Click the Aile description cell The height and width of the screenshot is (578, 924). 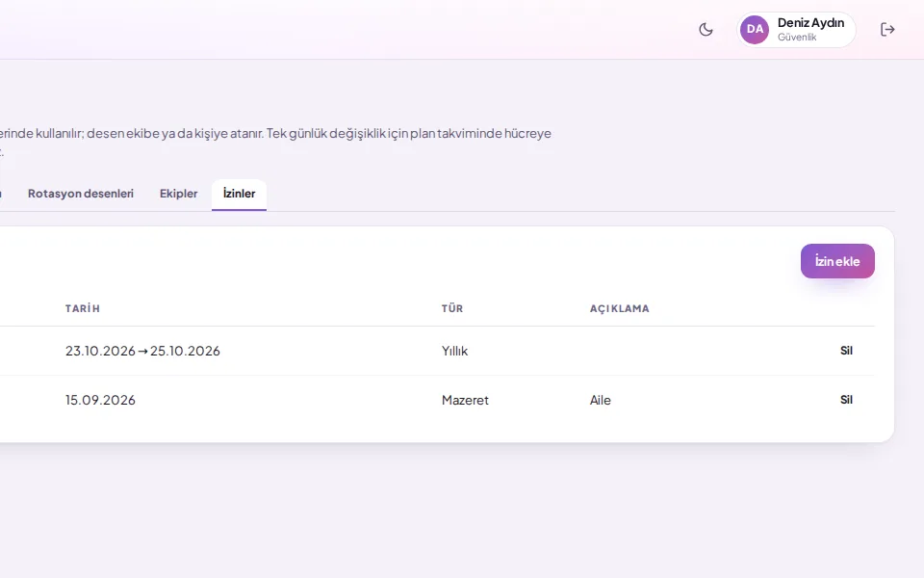(x=600, y=400)
